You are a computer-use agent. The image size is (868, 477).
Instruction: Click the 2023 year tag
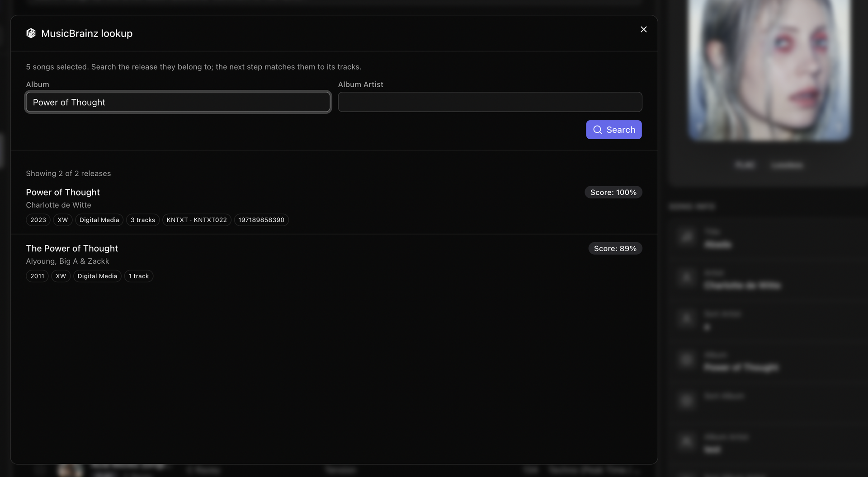click(x=38, y=220)
